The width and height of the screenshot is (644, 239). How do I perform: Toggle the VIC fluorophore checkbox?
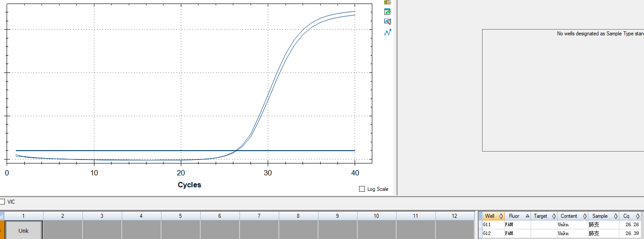coord(2,201)
